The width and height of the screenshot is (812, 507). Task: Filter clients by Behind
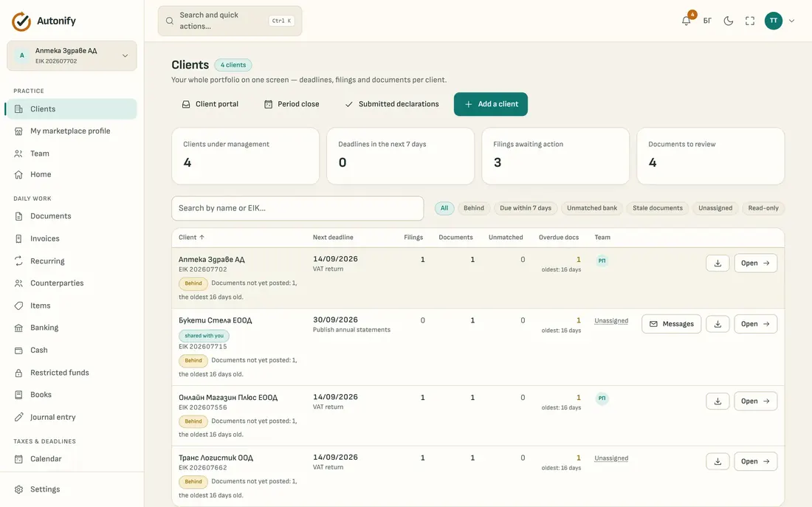click(474, 208)
